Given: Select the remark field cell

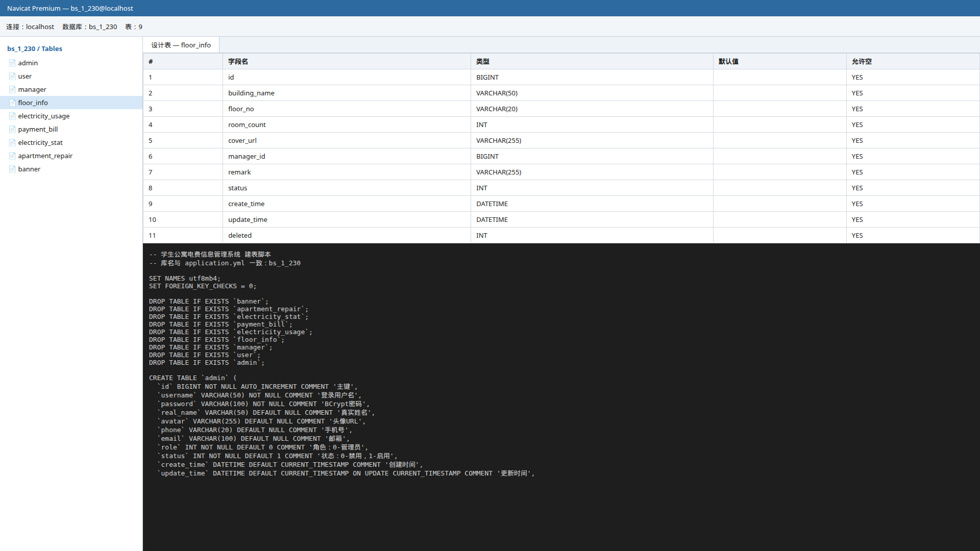Looking at the screenshot, I should [x=347, y=172].
